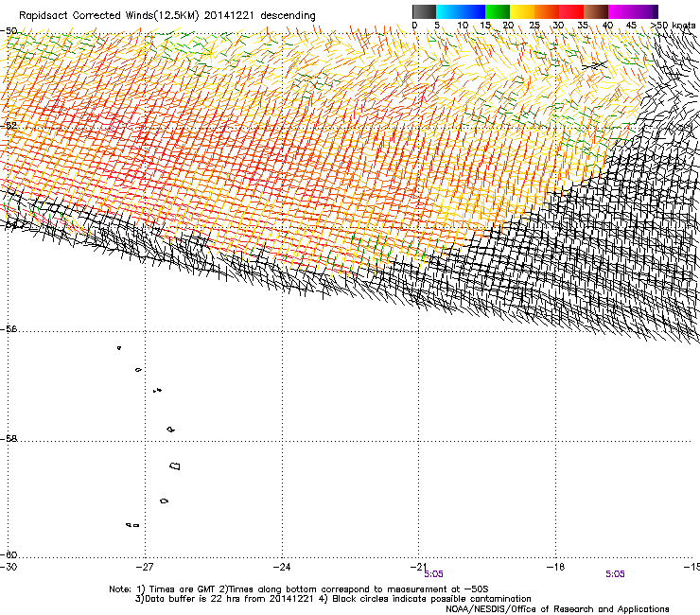This screenshot has height=615, width=700.
Task: Select the title 'Rapidsact Corrected Winds(12.5KM)'
Action: coord(109,16)
